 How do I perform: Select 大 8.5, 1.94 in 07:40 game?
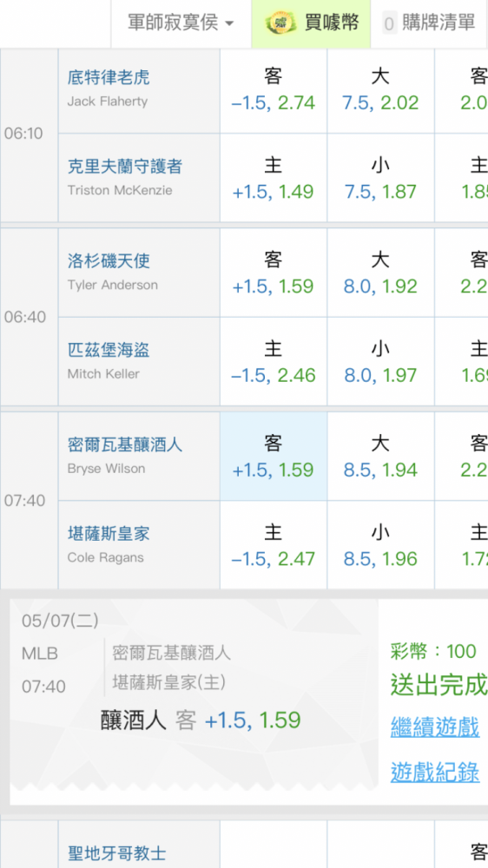point(380,457)
